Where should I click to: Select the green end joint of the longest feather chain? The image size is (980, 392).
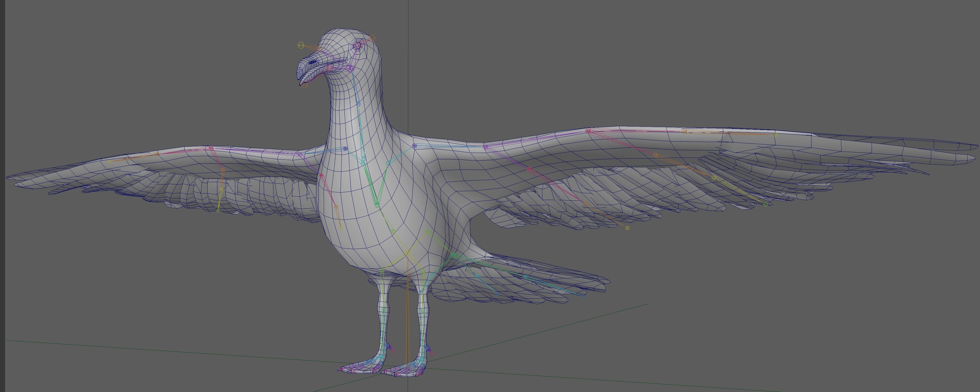[766, 204]
